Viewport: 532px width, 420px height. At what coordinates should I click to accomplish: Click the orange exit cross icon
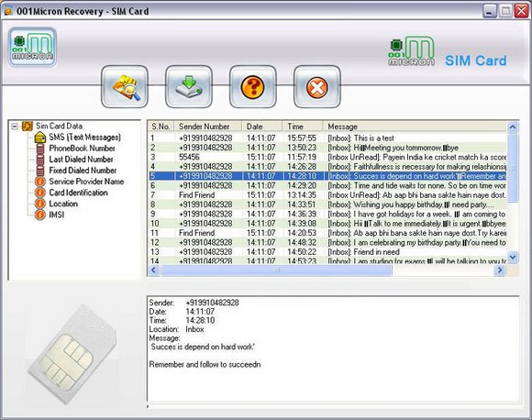coord(316,87)
